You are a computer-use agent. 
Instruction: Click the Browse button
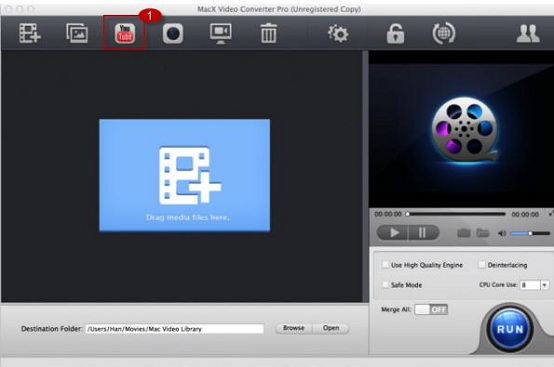click(x=294, y=328)
